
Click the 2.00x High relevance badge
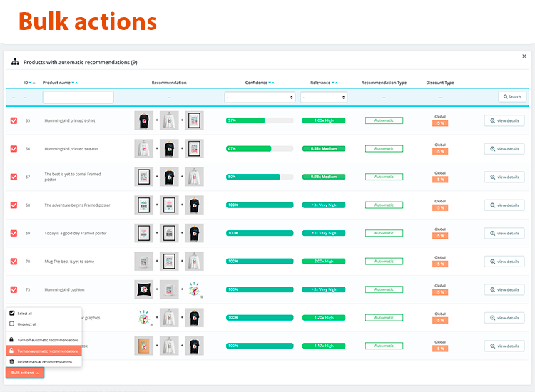pos(324,261)
